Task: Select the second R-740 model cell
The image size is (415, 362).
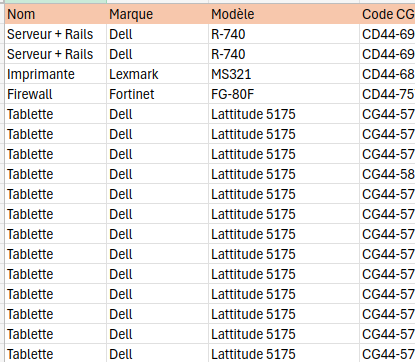Action: pos(284,54)
